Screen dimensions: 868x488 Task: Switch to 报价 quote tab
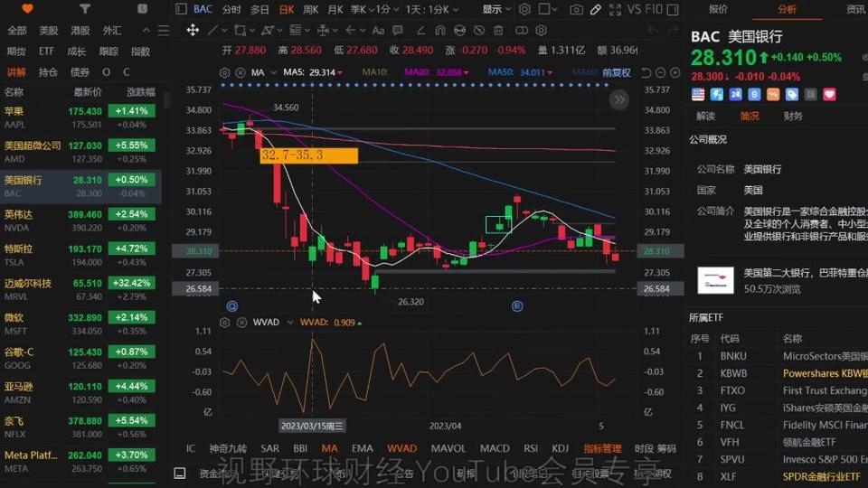click(x=718, y=9)
